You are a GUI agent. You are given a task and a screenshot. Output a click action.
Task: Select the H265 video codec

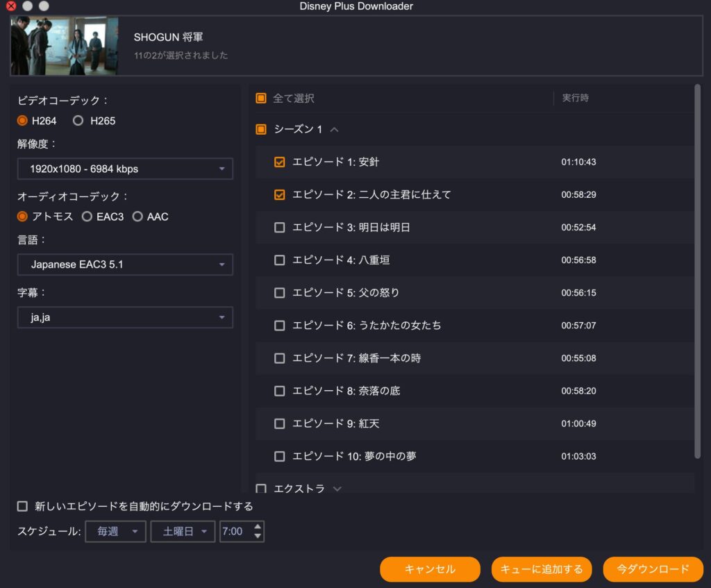click(78, 121)
